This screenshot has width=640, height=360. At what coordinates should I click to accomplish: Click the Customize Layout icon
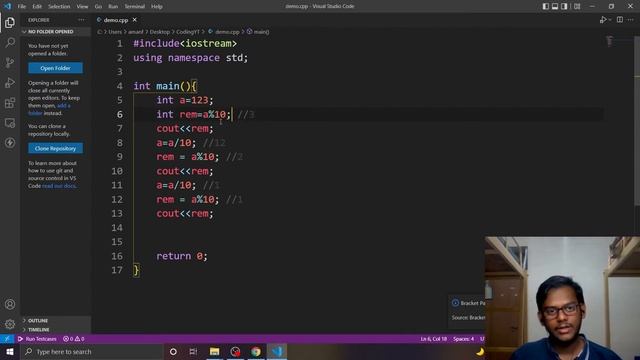577,6
